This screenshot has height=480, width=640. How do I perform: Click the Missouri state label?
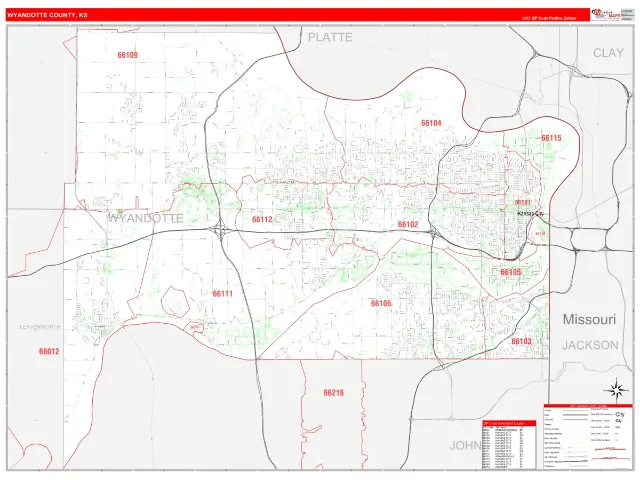[x=589, y=319]
